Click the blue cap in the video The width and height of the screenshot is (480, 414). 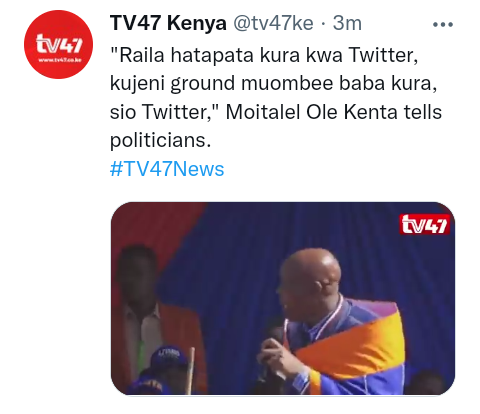(x=169, y=356)
